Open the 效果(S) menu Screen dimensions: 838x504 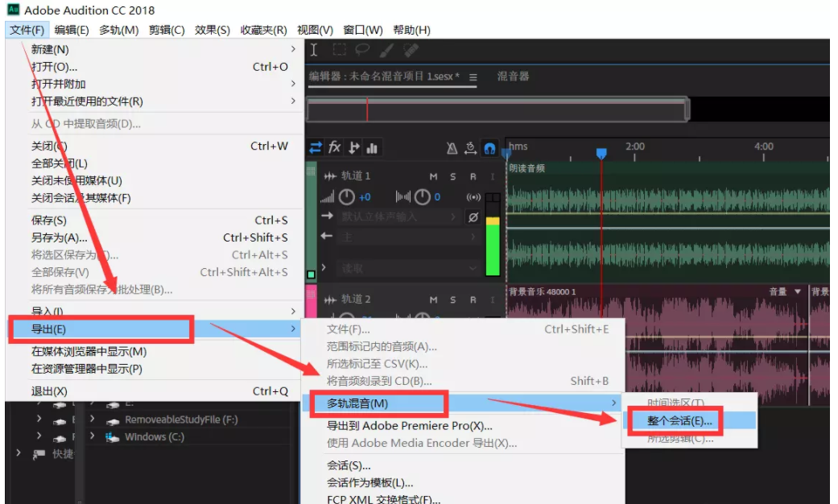(213, 30)
